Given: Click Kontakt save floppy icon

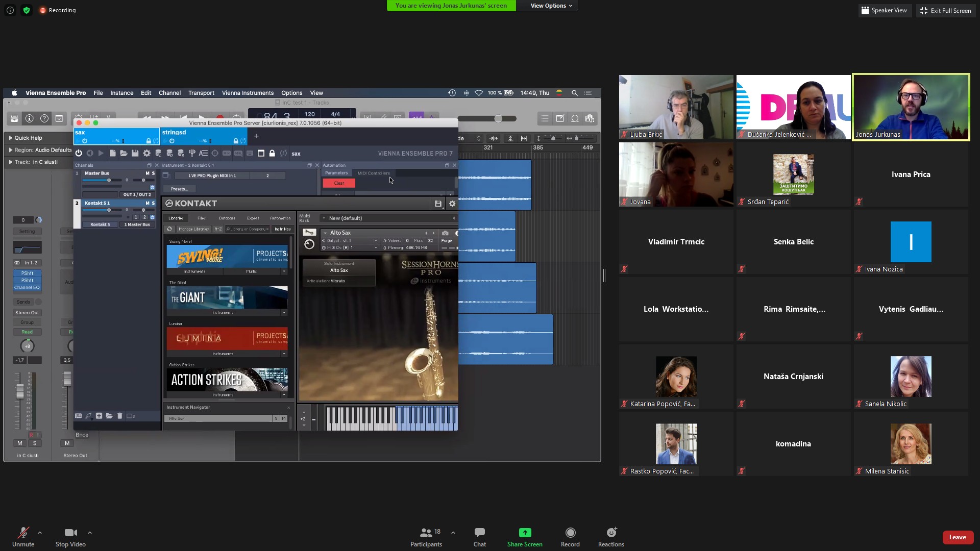Looking at the screenshot, I should (438, 204).
